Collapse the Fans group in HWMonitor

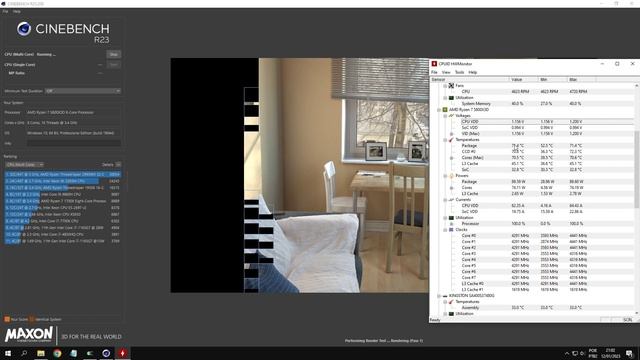click(445, 86)
